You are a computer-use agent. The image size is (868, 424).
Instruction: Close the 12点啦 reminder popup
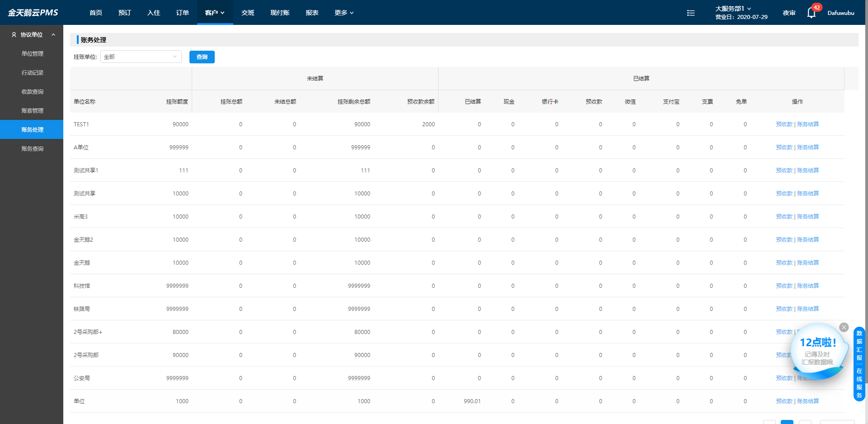tap(844, 327)
